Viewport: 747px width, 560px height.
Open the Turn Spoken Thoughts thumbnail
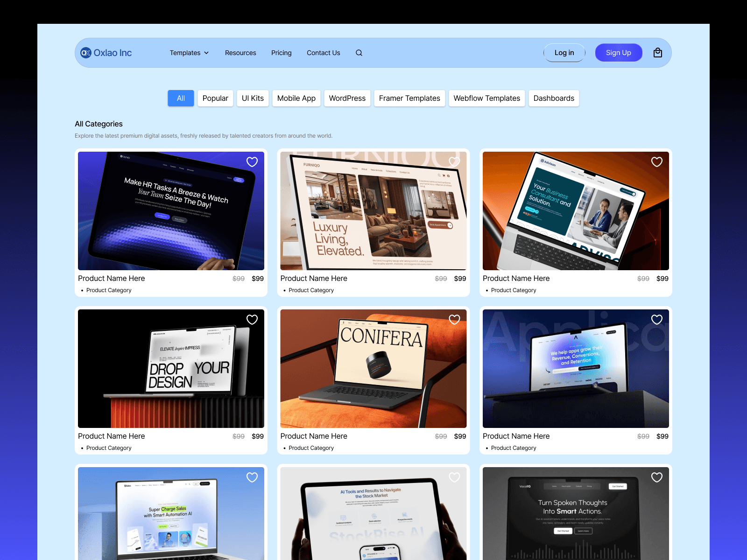tap(576, 513)
